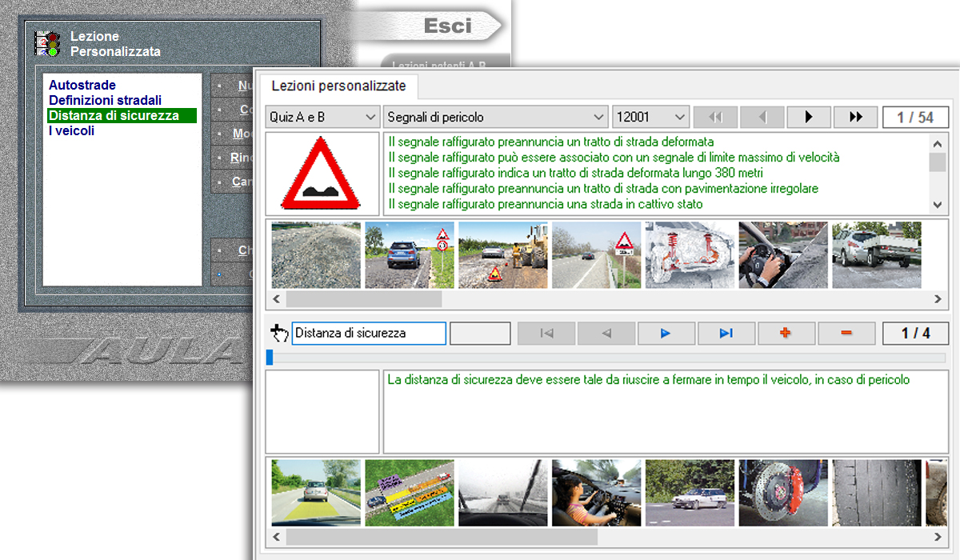
Task: Go to next lesson item (blue arrow)
Action: (x=666, y=334)
